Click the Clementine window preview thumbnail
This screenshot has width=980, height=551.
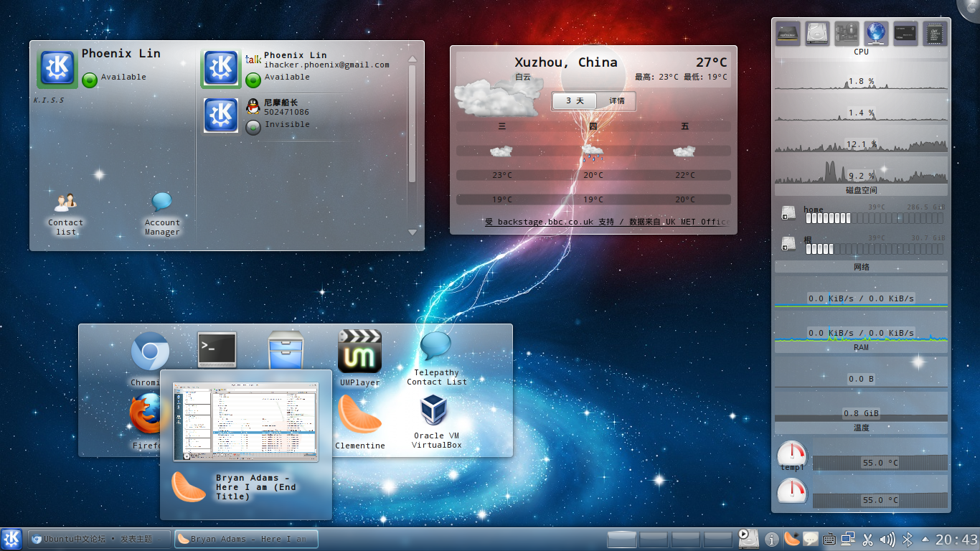246,421
